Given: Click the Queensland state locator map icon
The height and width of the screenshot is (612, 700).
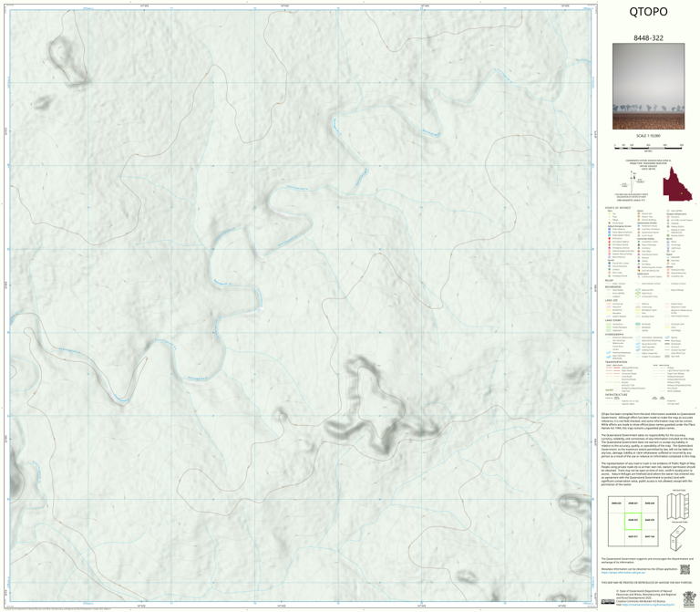Looking at the screenshot, I should click(x=677, y=183).
